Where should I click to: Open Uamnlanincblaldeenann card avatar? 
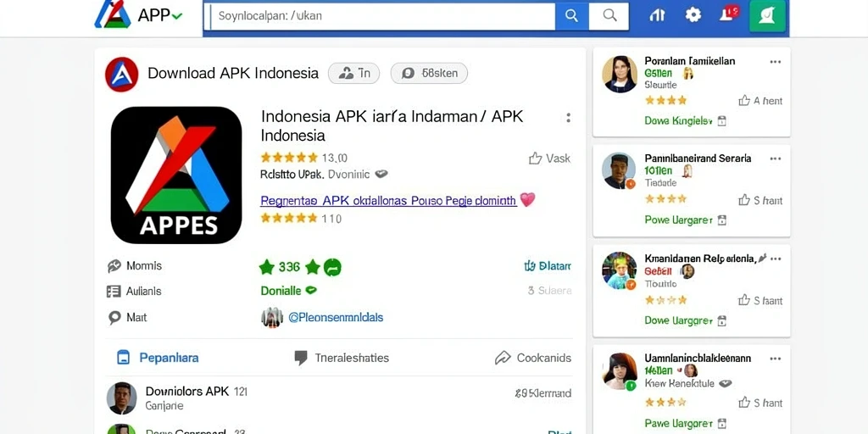pos(619,371)
